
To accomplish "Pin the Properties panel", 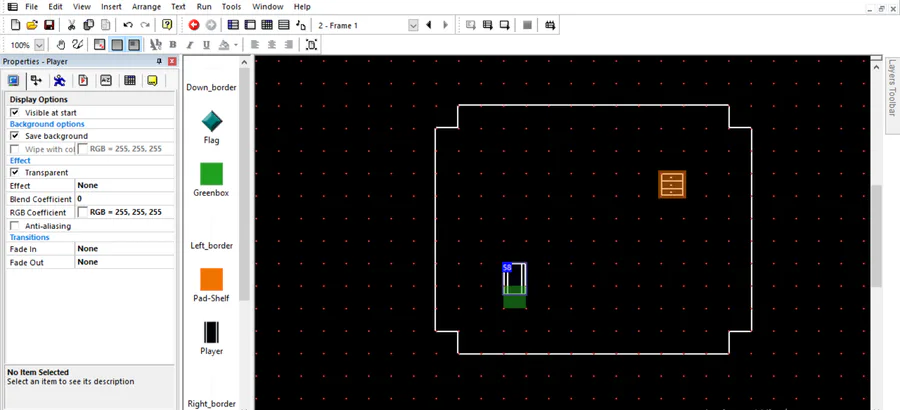I will point(160,61).
